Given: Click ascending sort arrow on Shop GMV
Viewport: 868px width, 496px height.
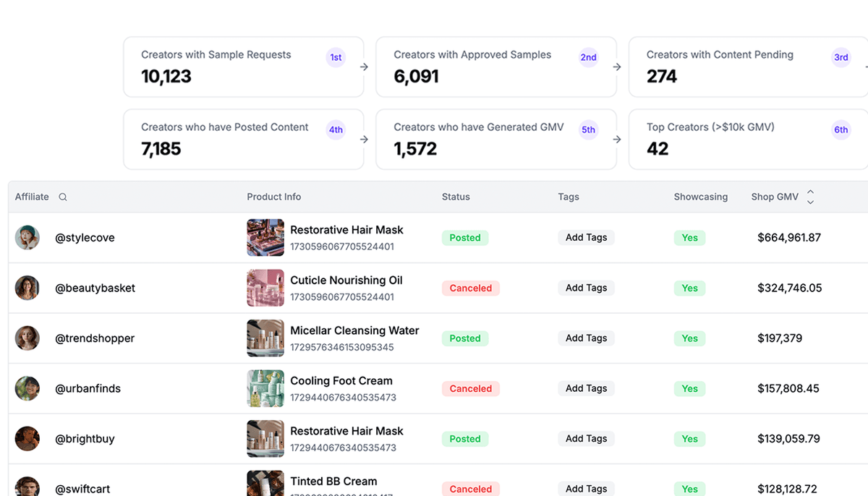Looking at the screenshot, I should [810, 192].
